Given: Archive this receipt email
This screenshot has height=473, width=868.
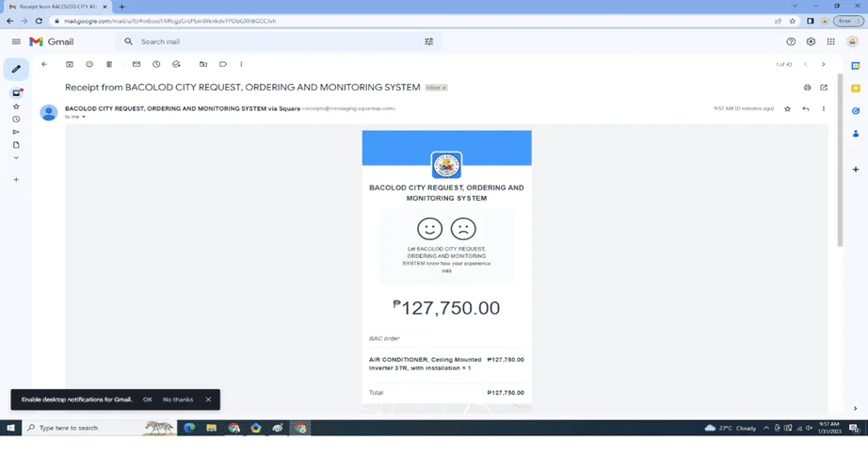Looking at the screenshot, I should [70, 64].
